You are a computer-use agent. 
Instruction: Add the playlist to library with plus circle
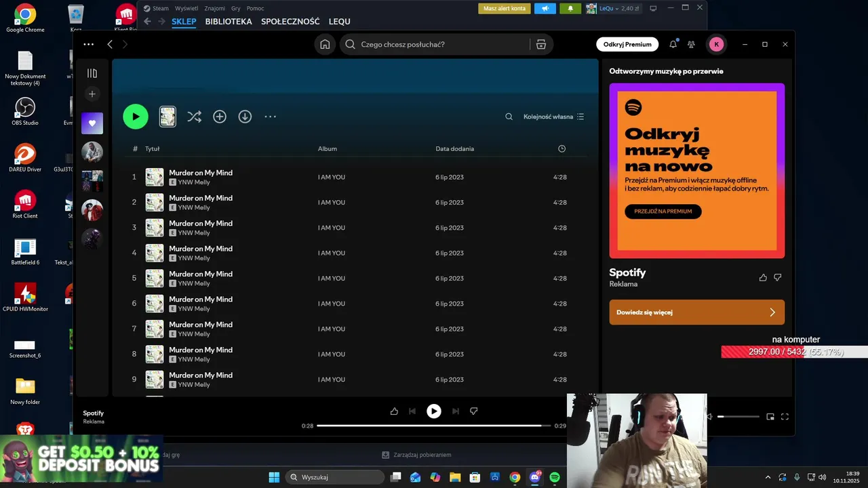point(220,117)
